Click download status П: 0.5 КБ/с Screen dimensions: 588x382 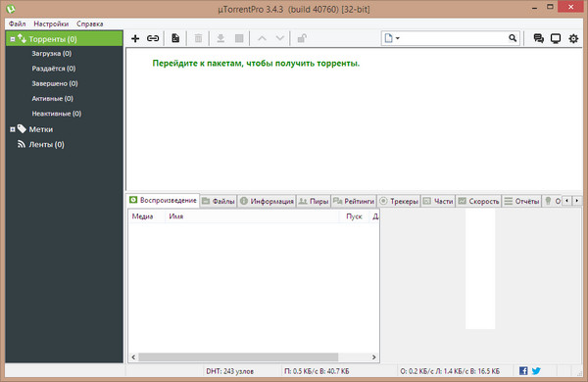pyautogui.click(x=317, y=371)
